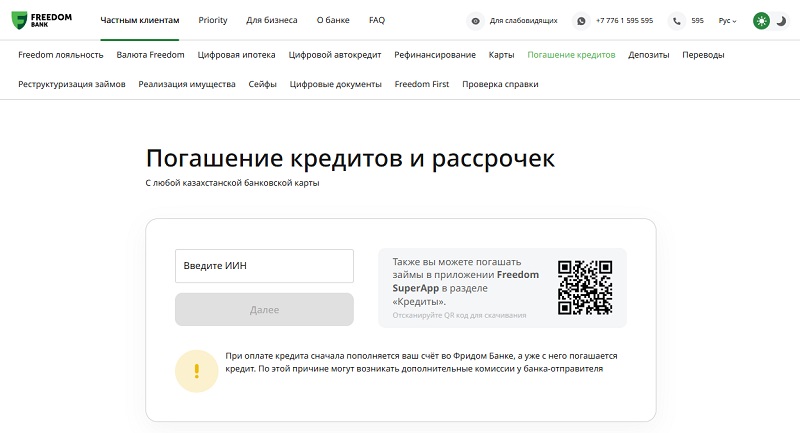Open Переводы menu item
800x433 pixels.
(703, 55)
